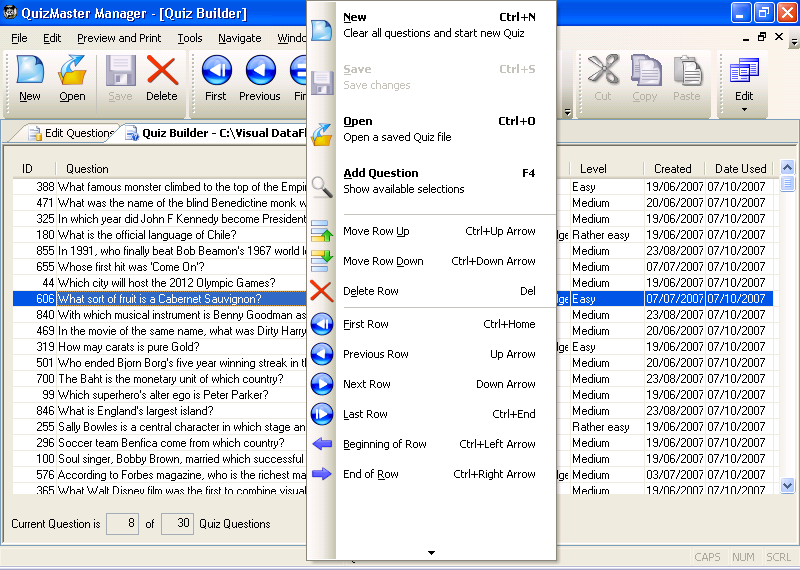This screenshot has height=570, width=800.
Task: Expand menu via bottom down-arrow chevron
Action: point(431,553)
